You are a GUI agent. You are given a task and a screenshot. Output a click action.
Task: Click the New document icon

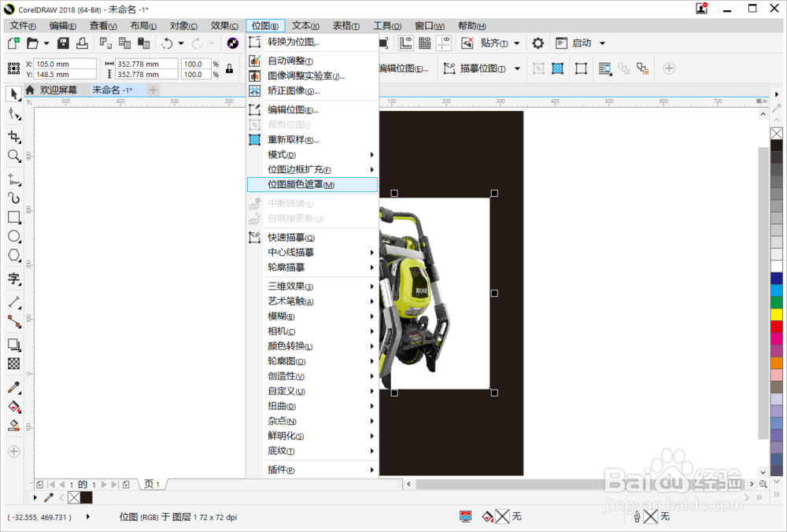click(13, 43)
